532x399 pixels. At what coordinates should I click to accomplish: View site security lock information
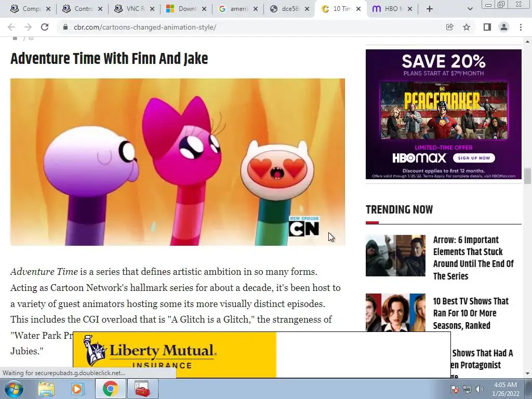tap(65, 27)
